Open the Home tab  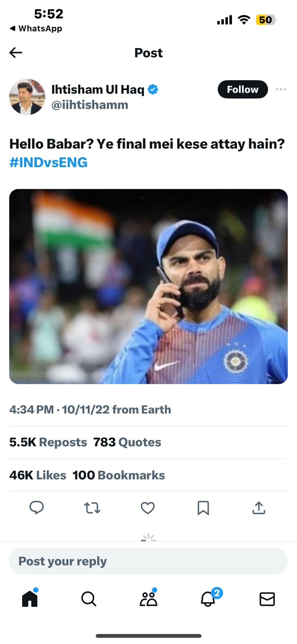pos(30,599)
